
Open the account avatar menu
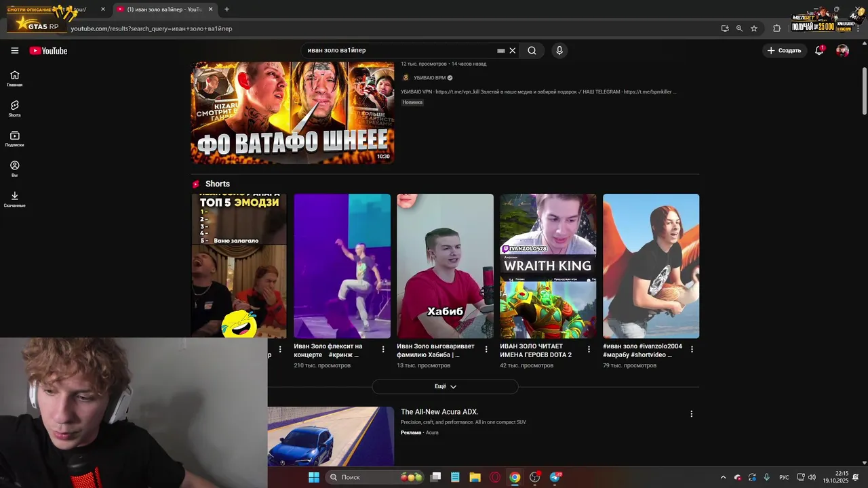[842, 51]
